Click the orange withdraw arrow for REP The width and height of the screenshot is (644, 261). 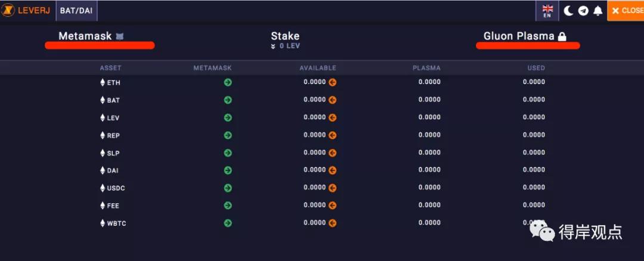click(x=332, y=135)
